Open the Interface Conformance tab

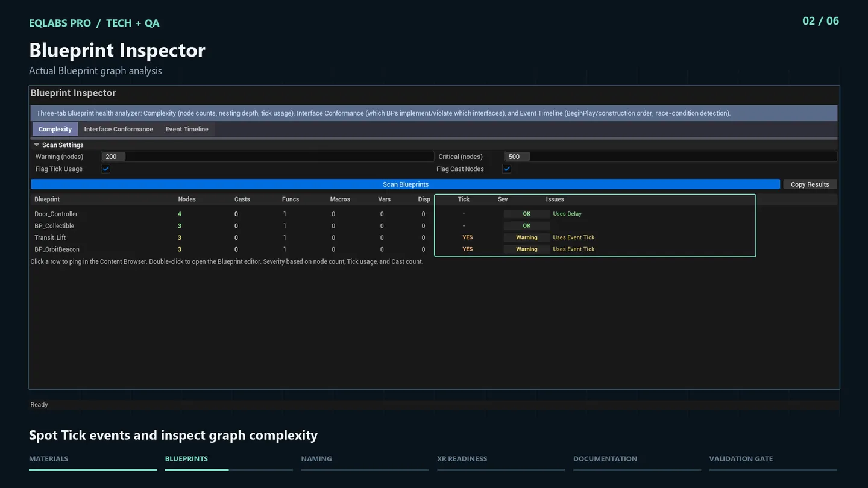[118, 129]
